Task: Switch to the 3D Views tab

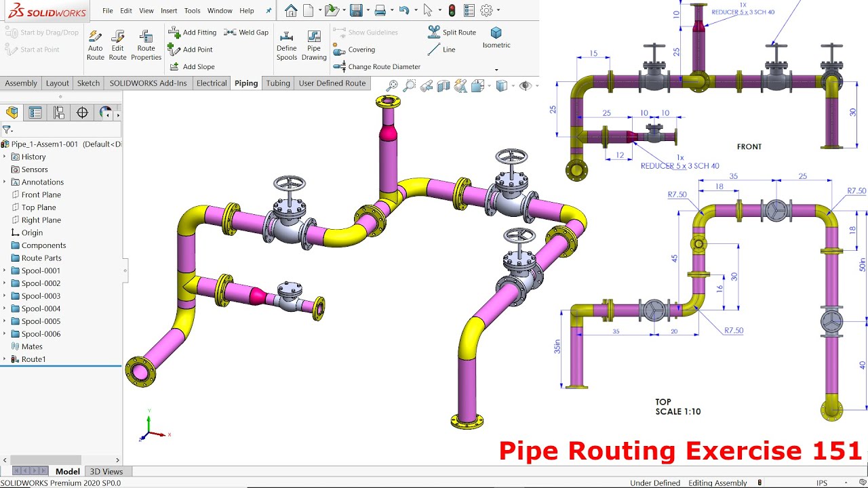Action: click(107, 471)
